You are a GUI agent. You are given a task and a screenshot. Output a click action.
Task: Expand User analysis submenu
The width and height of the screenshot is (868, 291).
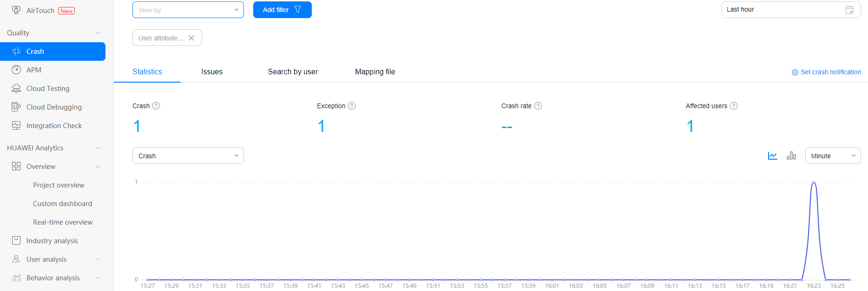tap(98, 259)
